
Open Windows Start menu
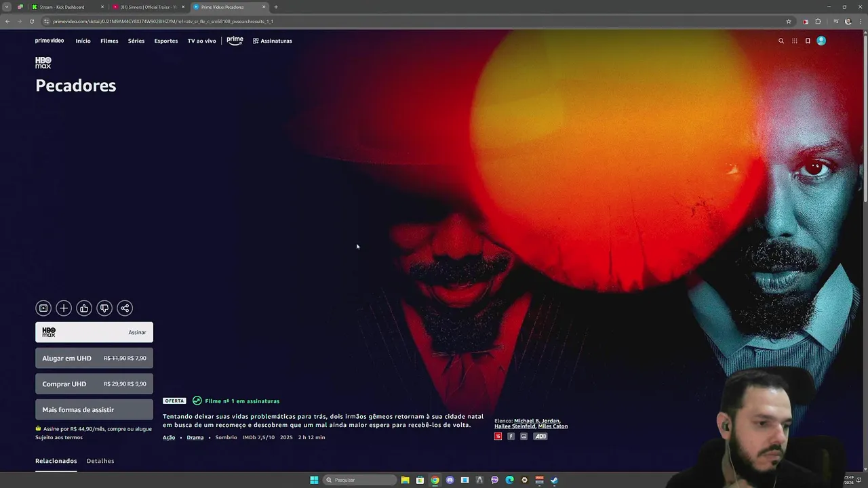coord(314,480)
